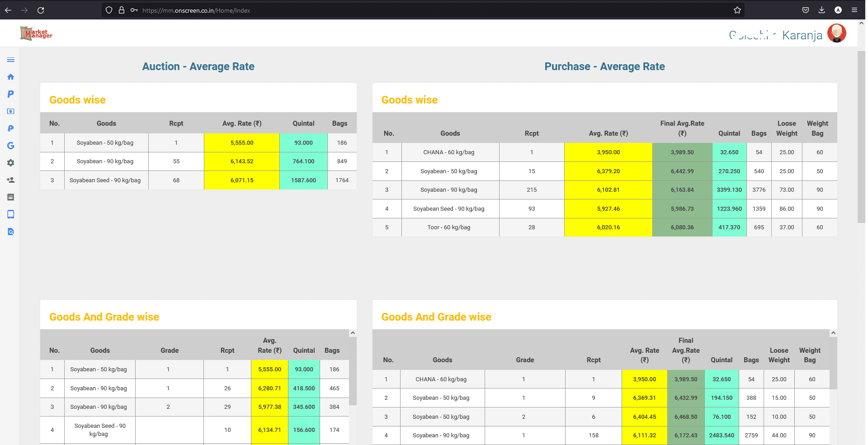This screenshot has width=868, height=445.
Task: Click the CHANA - 60 kg/bag row in Purchase Goods wise
Action: pos(604,152)
